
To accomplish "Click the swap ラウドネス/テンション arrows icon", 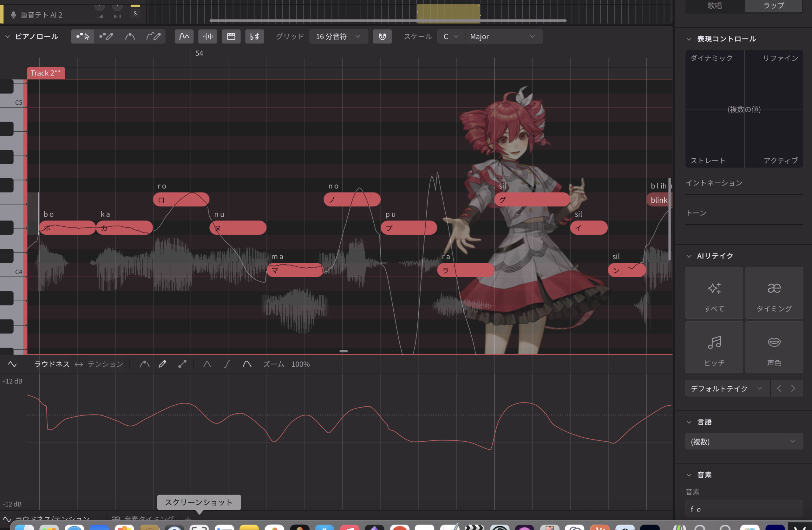I will [x=79, y=364].
